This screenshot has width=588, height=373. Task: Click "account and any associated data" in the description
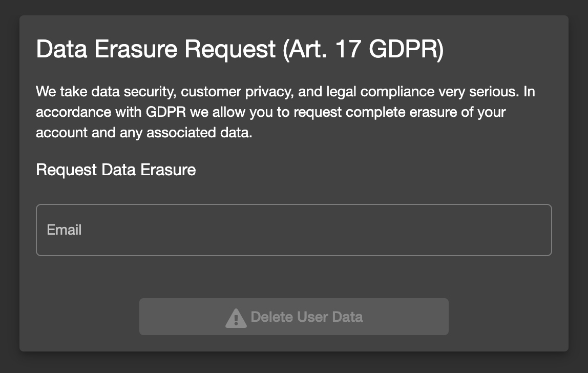pyautogui.click(x=144, y=133)
